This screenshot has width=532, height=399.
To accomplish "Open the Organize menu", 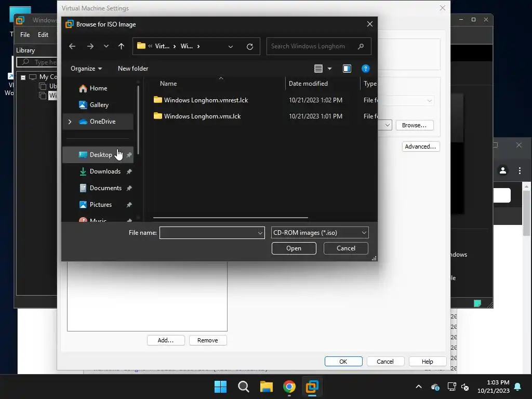I will coord(86,69).
